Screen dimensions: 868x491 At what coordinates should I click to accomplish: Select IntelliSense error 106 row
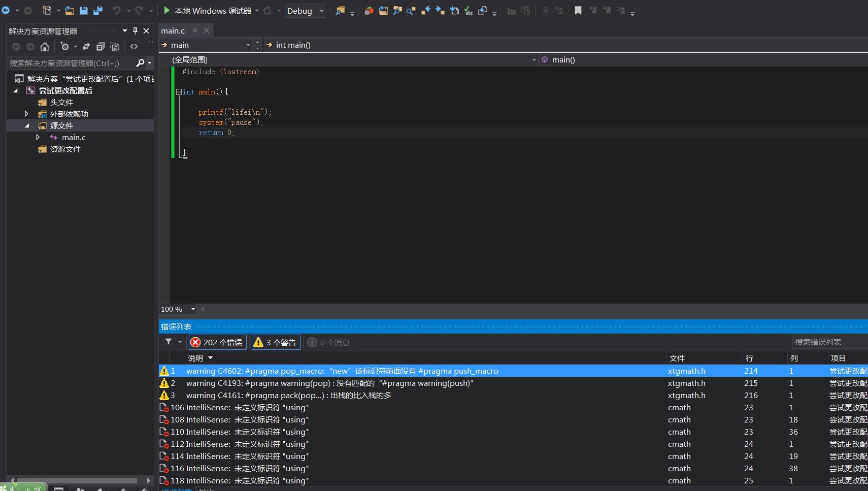[x=513, y=408]
